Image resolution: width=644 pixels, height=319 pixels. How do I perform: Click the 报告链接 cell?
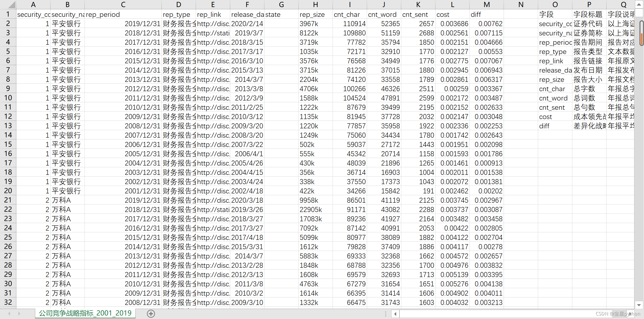[x=589, y=61]
